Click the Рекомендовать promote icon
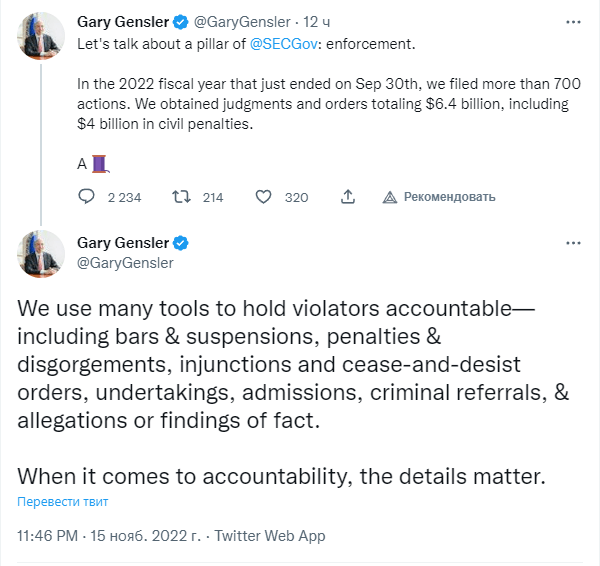Viewport: 600px width, 566px height. (x=391, y=197)
